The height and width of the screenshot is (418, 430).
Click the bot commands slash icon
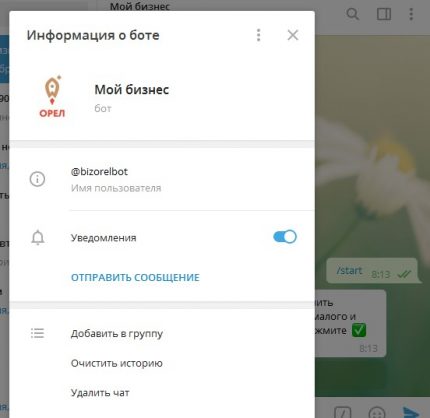[x=343, y=413]
